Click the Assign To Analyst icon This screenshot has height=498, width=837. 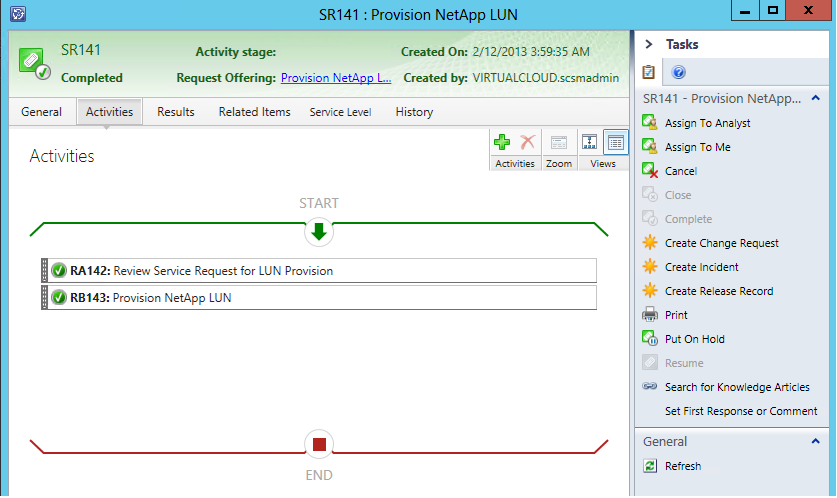[x=650, y=123]
